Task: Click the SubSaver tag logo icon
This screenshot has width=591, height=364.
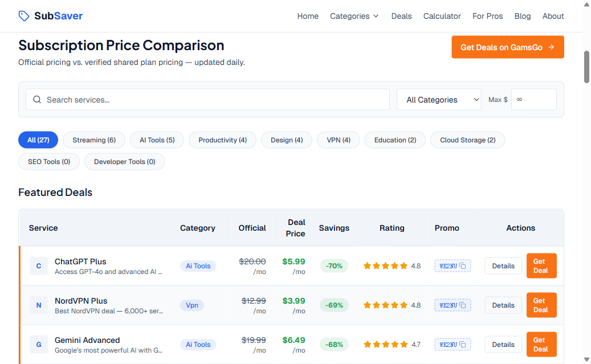Action: (24, 16)
